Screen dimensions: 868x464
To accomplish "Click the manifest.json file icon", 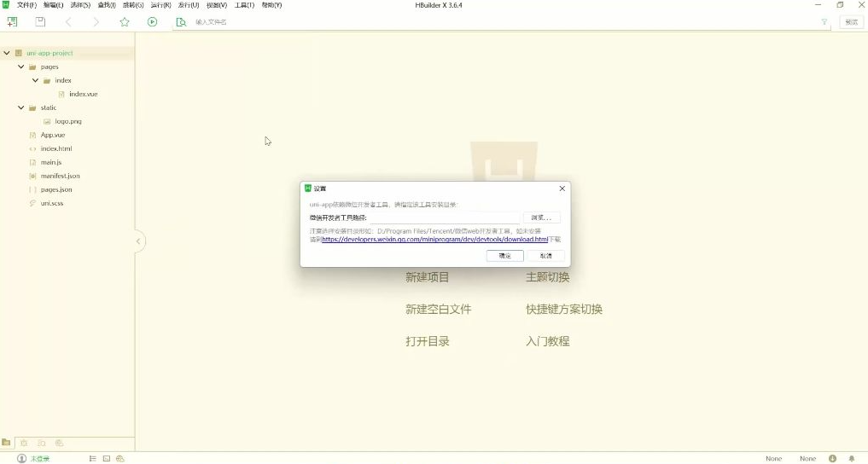I will coord(32,176).
